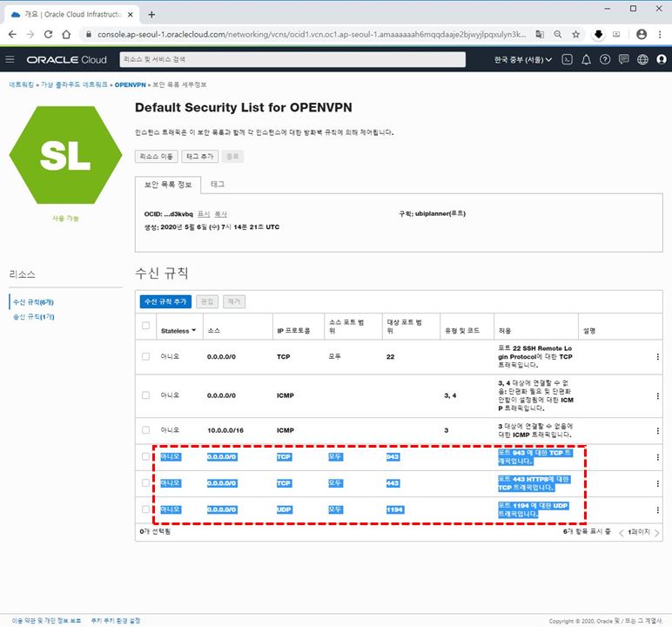Sort by Stateless column dropdown arrow

(194, 330)
